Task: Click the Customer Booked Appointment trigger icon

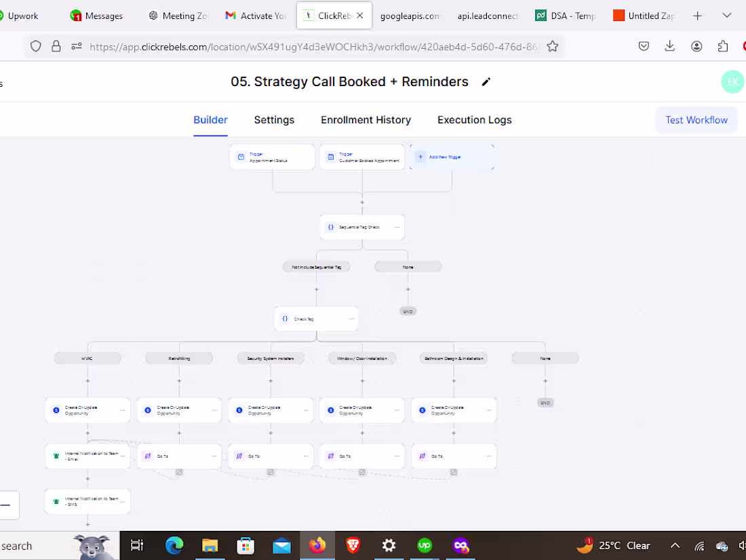Action: click(x=331, y=156)
